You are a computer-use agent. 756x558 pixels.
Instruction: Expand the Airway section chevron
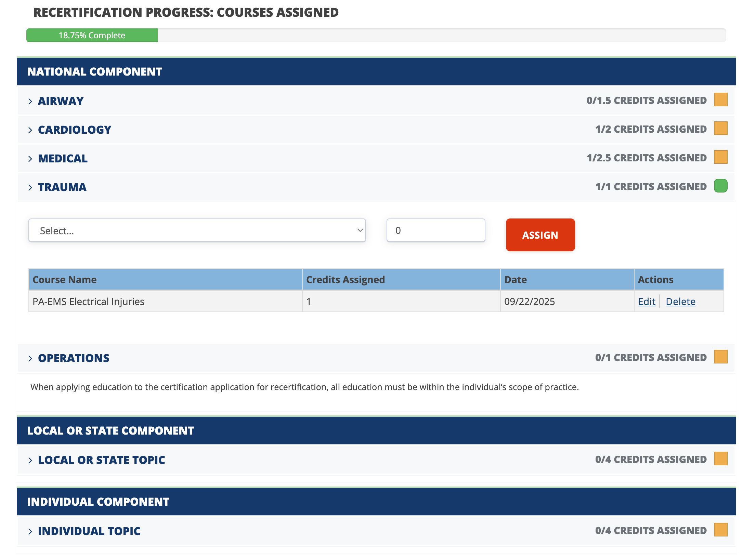(30, 101)
